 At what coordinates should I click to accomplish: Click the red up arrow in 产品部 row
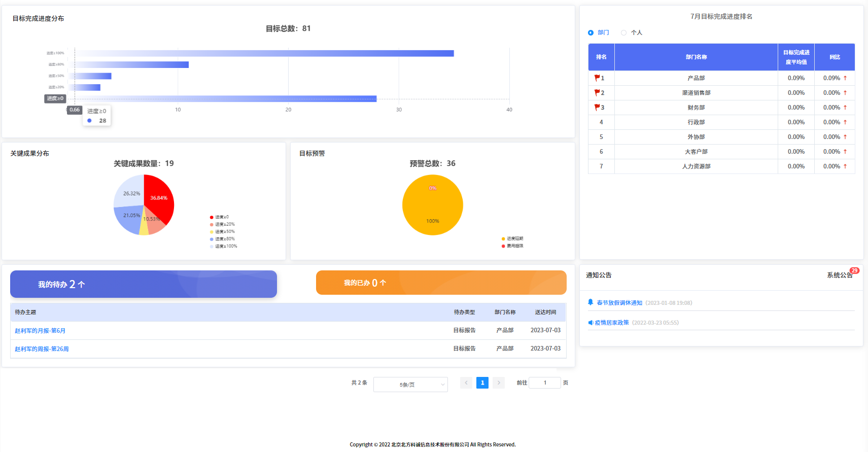pos(845,78)
